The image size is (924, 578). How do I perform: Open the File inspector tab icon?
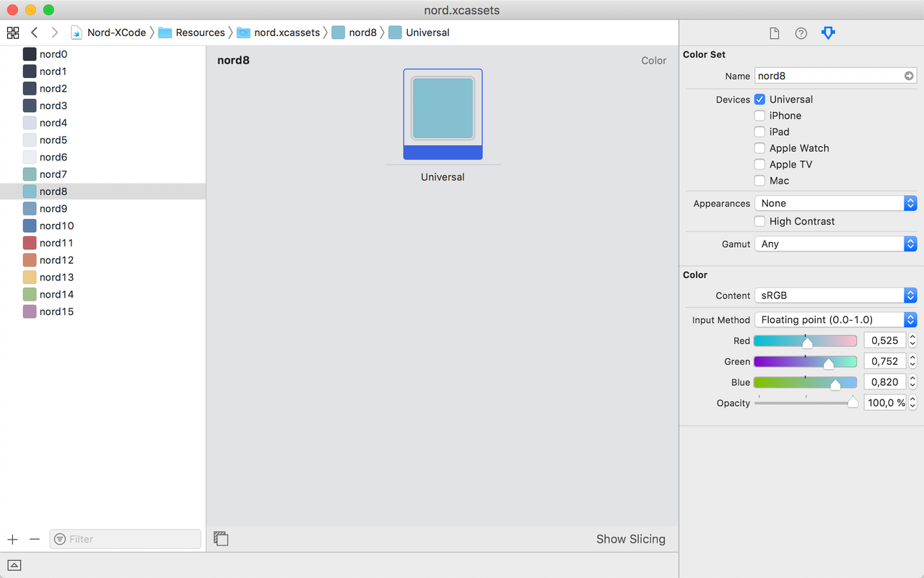(774, 33)
